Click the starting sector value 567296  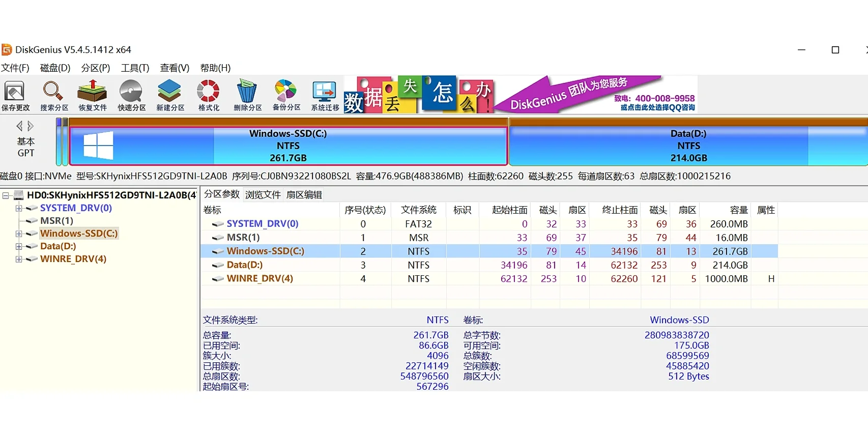point(432,387)
